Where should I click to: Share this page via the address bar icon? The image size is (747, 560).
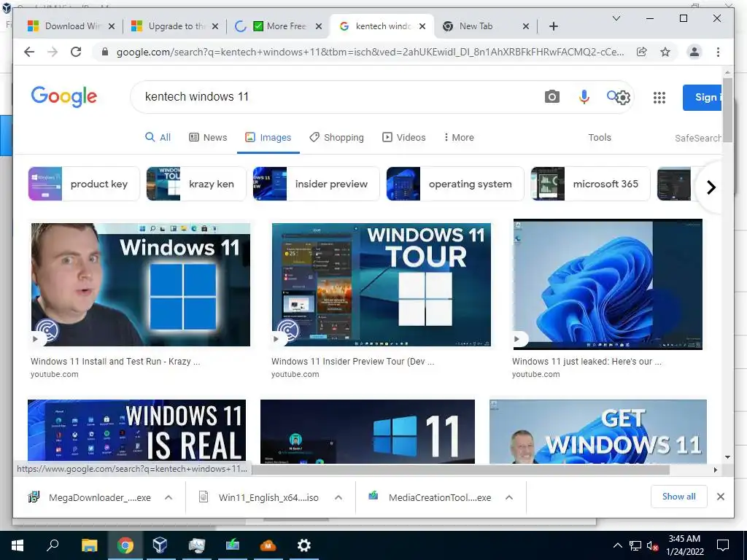(x=642, y=52)
